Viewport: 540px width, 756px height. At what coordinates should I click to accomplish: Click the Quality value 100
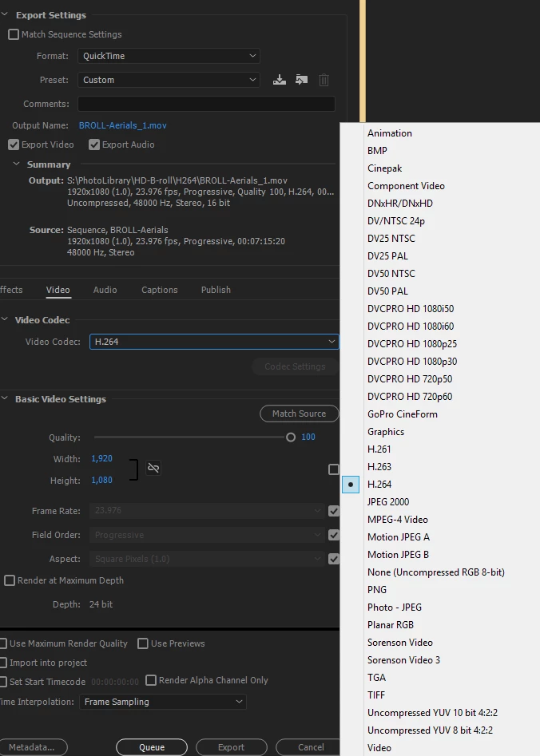(308, 437)
